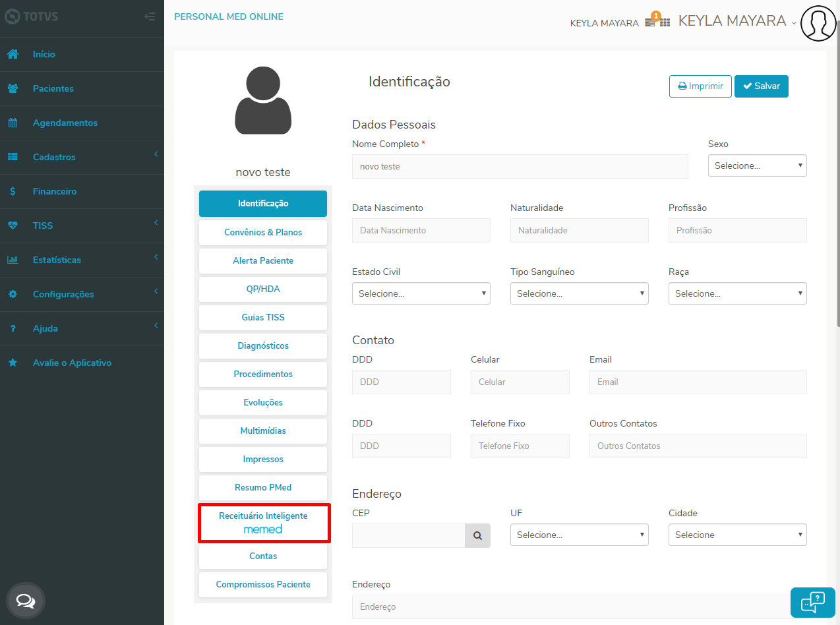Click the Salvar button
Screen dimensions: 840x625
(x=762, y=86)
